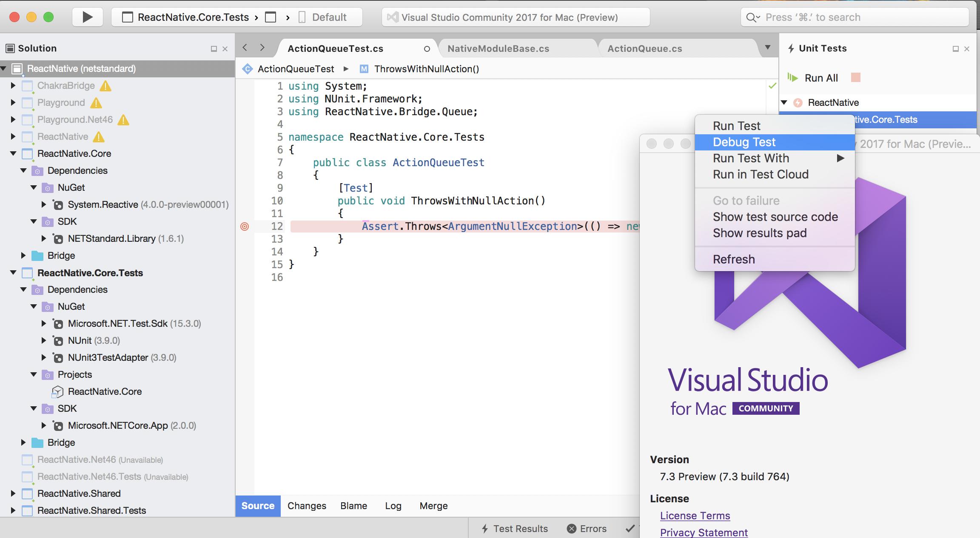Navigate back with the left arrow
This screenshot has height=538, width=980.
coord(245,48)
